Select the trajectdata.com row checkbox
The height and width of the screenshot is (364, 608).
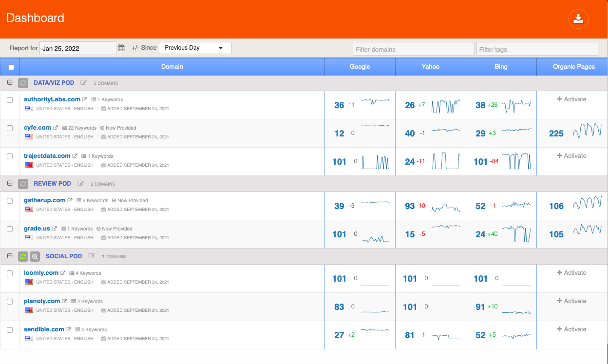coord(10,156)
